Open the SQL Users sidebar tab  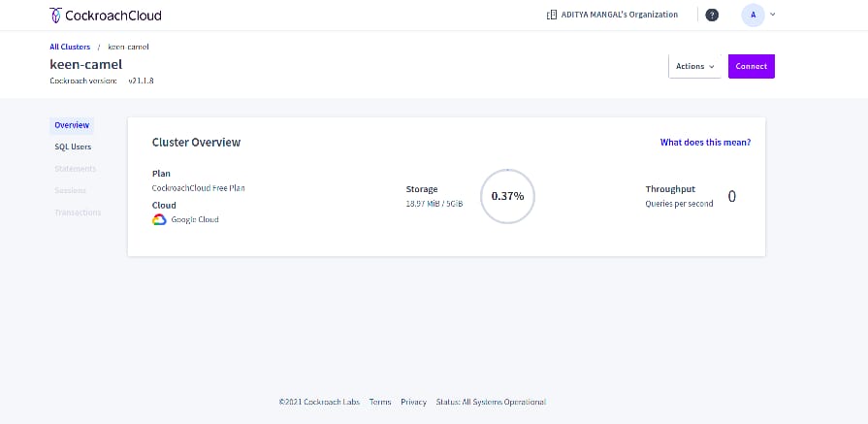tap(73, 147)
